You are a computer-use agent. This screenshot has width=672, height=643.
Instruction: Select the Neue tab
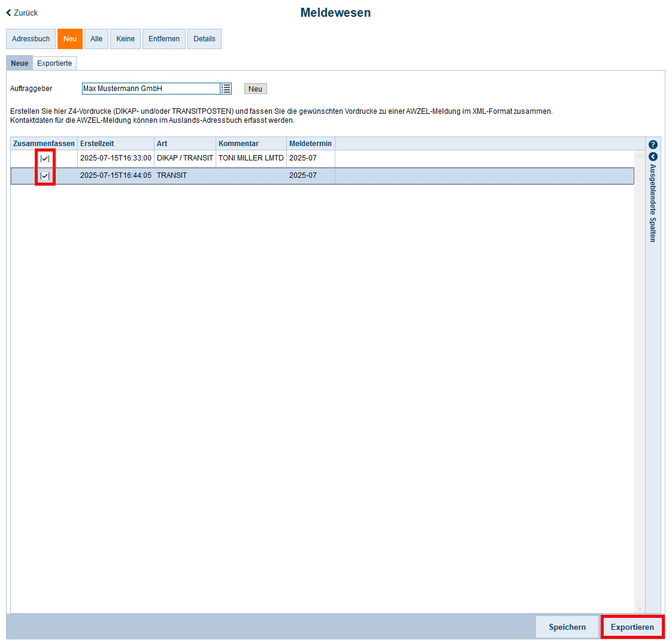tap(20, 63)
